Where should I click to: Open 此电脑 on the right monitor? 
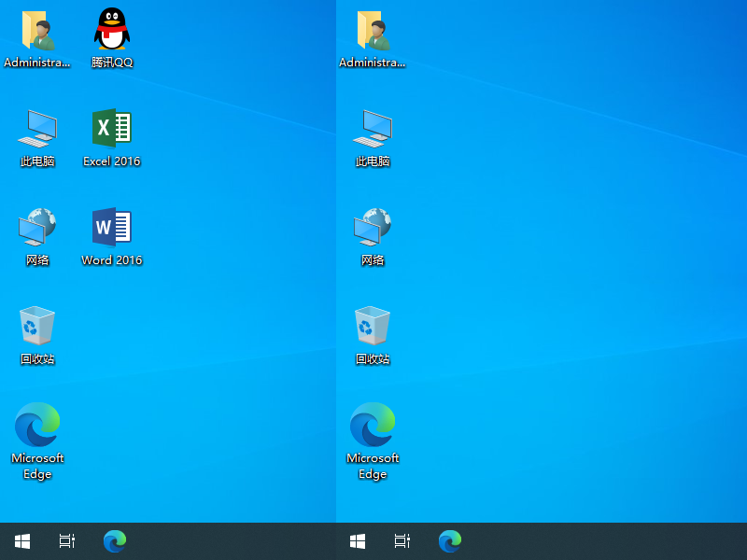coord(373,128)
